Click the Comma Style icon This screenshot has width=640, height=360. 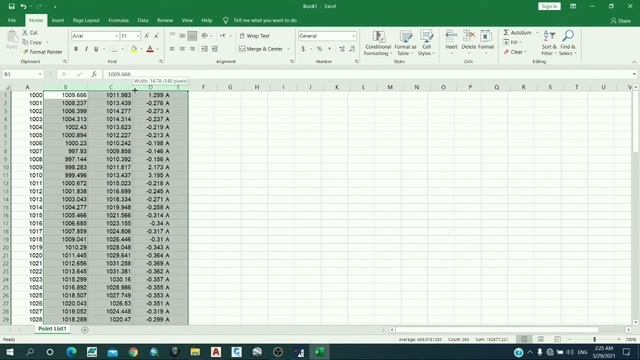pos(329,49)
